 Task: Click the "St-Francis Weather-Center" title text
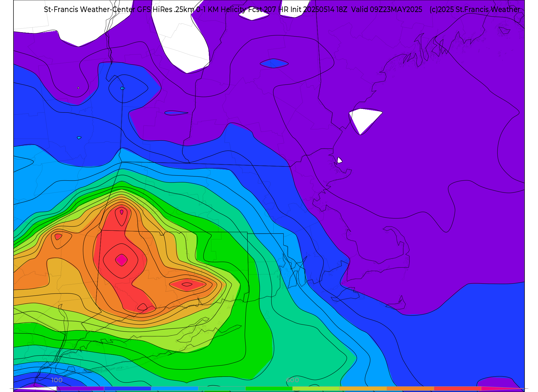point(89,9)
